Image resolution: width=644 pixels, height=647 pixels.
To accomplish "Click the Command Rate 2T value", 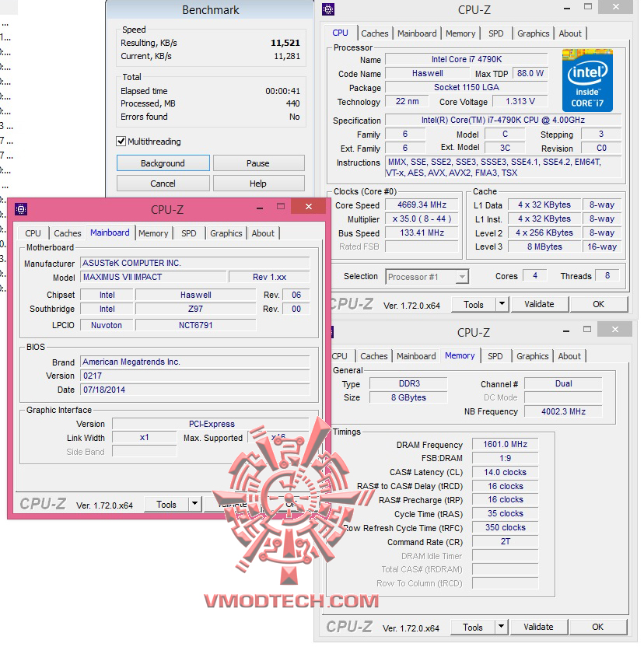I will pyautogui.click(x=506, y=541).
